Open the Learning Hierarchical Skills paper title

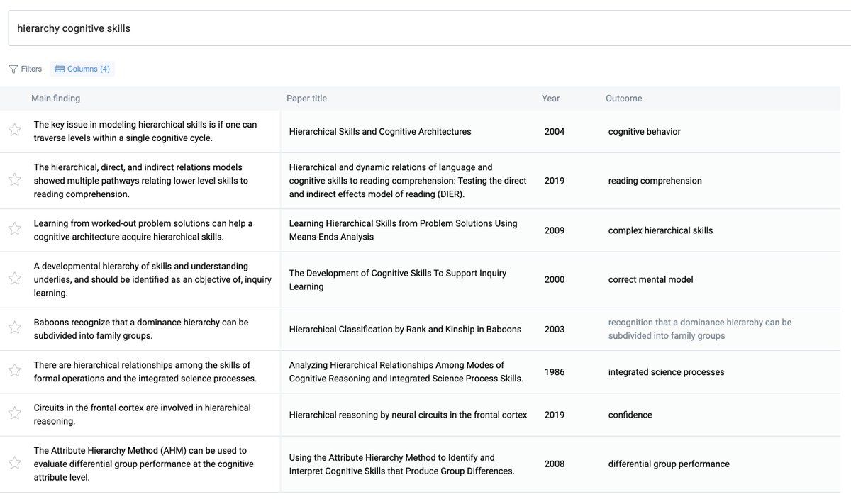point(401,230)
